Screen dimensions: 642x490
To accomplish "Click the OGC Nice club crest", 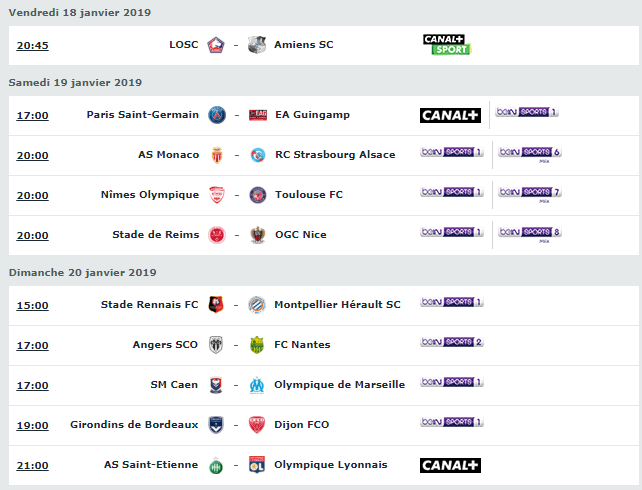I will (258, 235).
